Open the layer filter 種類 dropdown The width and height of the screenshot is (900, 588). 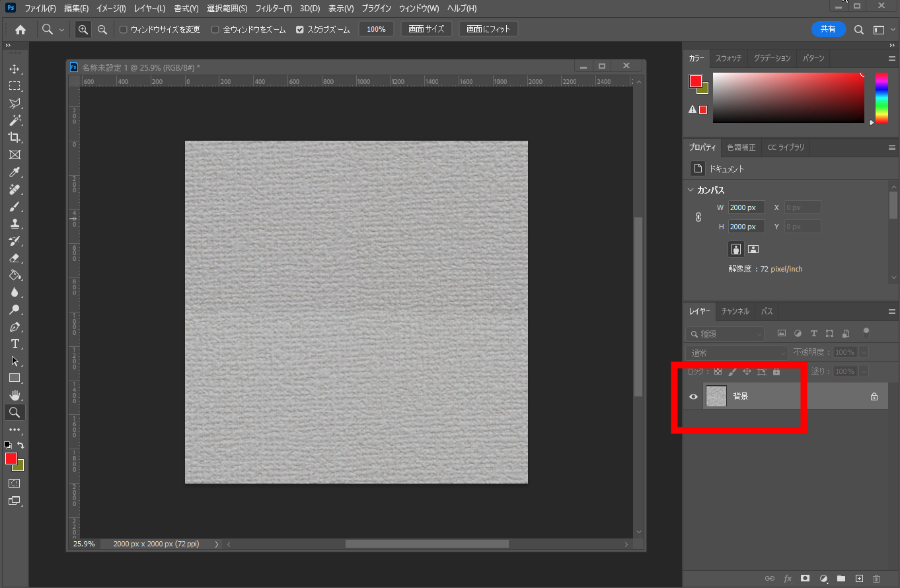[x=725, y=334]
